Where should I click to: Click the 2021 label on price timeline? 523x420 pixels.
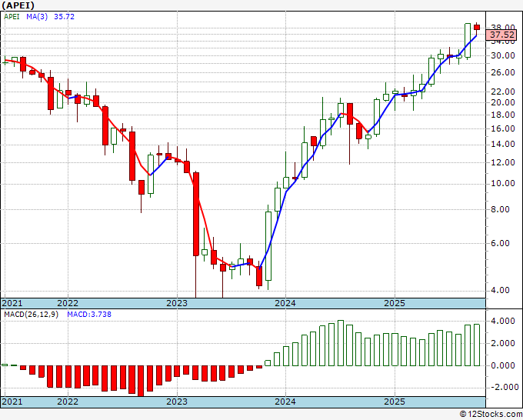coord(12,303)
